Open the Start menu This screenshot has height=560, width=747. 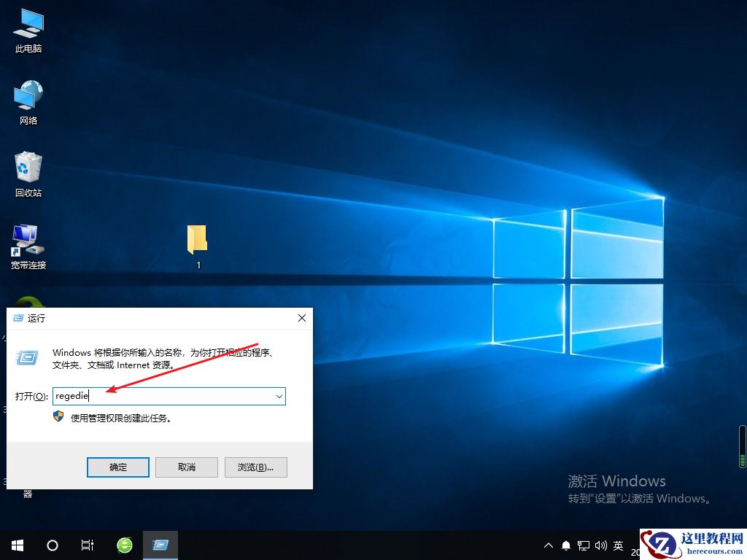tap(17, 545)
